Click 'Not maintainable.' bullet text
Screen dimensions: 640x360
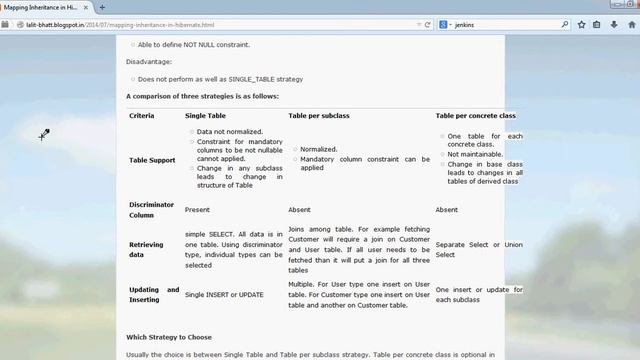point(475,154)
